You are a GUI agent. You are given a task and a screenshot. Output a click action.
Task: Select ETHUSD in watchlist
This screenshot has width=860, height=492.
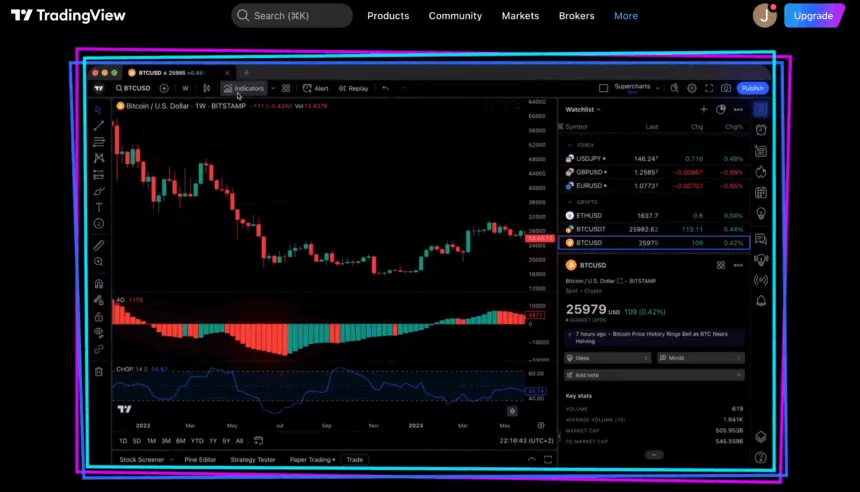(x=654, y=216)
